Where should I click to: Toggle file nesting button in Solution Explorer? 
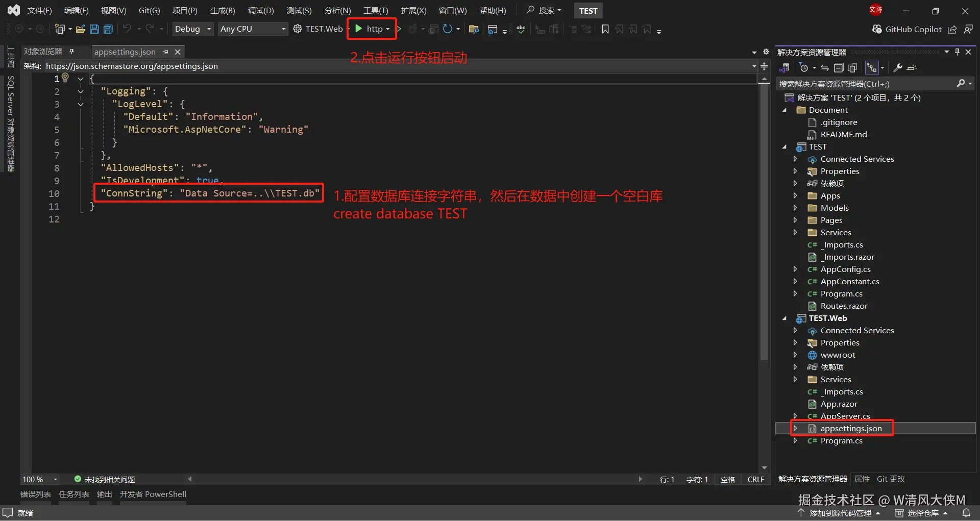click(x=872, y=68)
